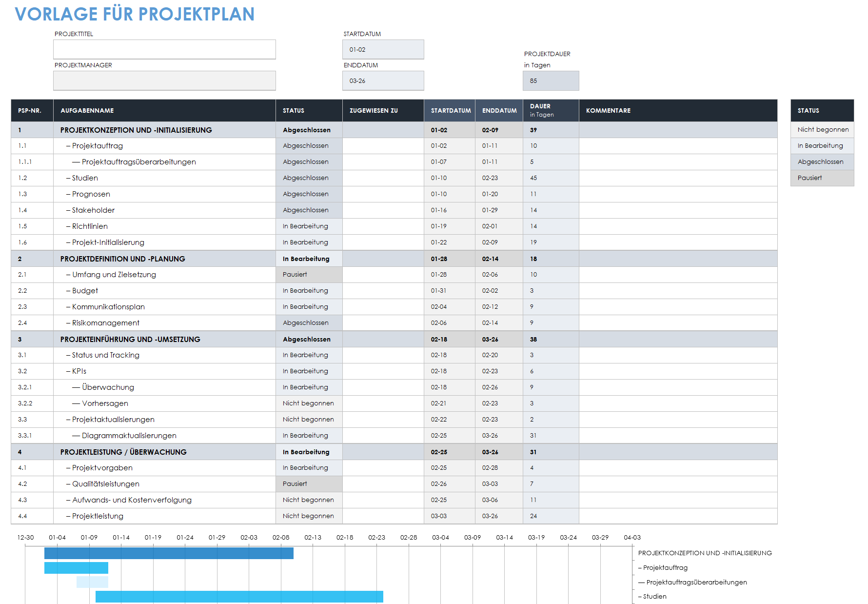
Task: Click status 'Pausiert' for Umfang und Zielsetzung
Action: point(309,275)
